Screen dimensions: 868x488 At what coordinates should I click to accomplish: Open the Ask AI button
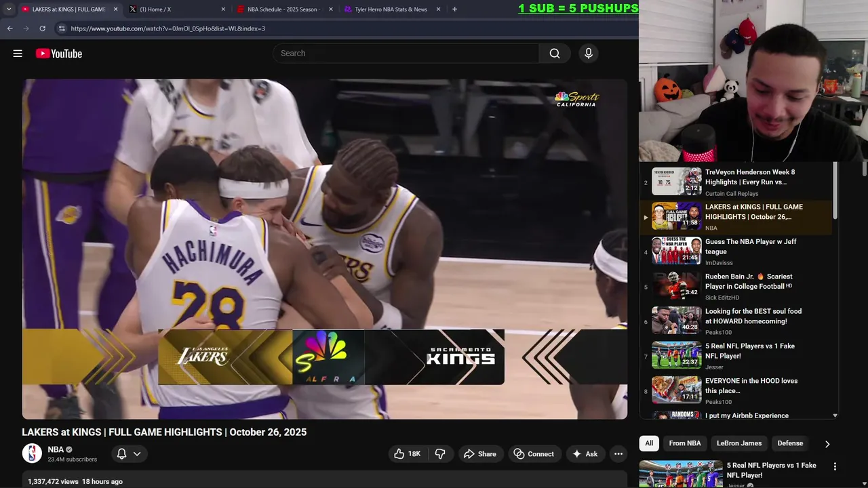[x=585, y=454]
